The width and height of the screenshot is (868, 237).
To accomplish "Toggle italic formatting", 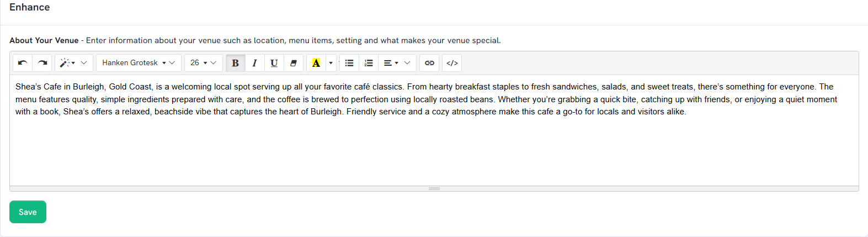I will click(x=255, y=63).
